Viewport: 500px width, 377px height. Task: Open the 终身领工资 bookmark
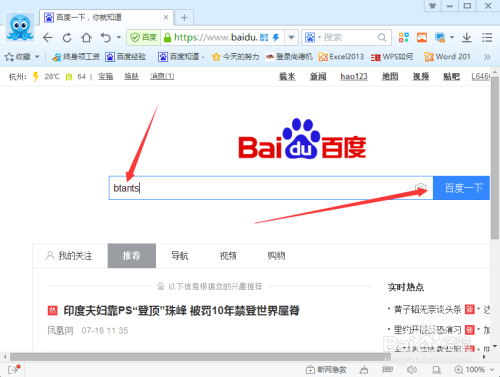[76, 57]
